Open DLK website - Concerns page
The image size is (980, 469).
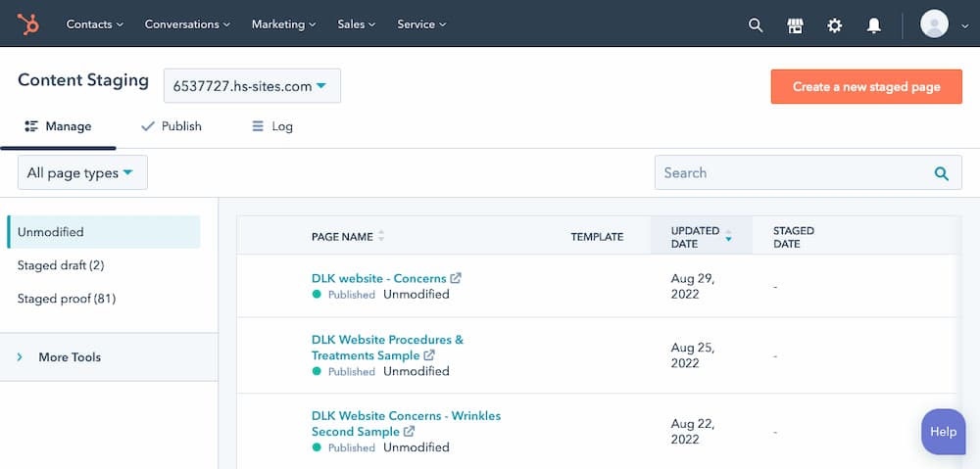pyautogui.click(x=378, y=278)
